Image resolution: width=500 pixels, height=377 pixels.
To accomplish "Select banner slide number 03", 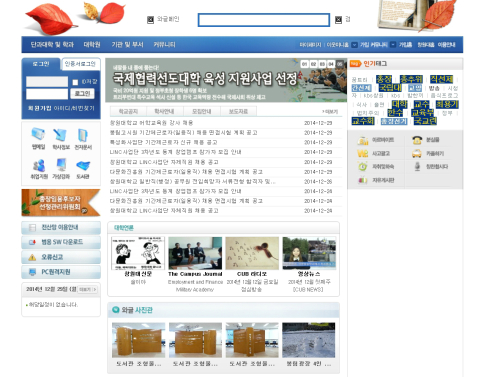I will [322, 64].
